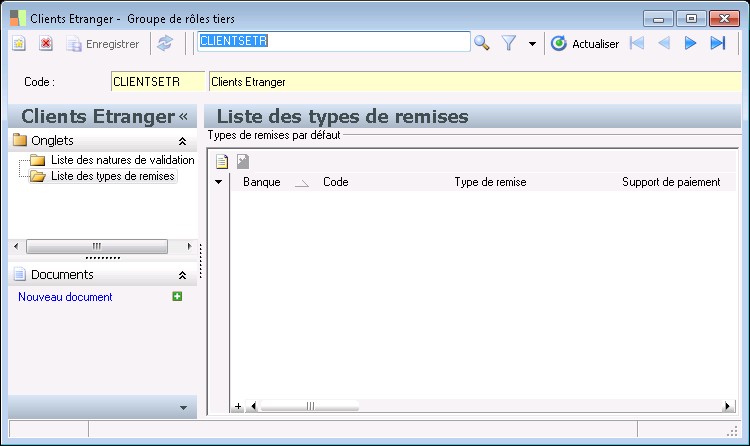Viewport: 750px width, 446px height.
Task: Click the Code field CLIENTSETR
Action: coord(158,81)
